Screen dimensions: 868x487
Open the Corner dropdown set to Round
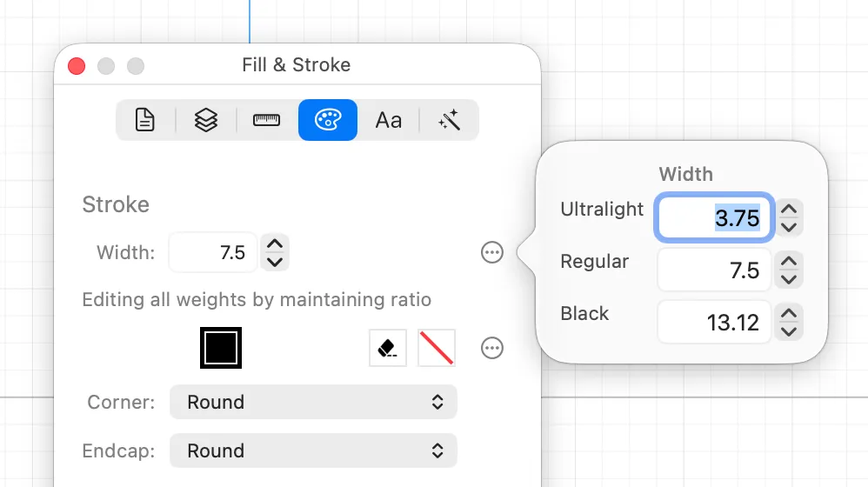313,402
